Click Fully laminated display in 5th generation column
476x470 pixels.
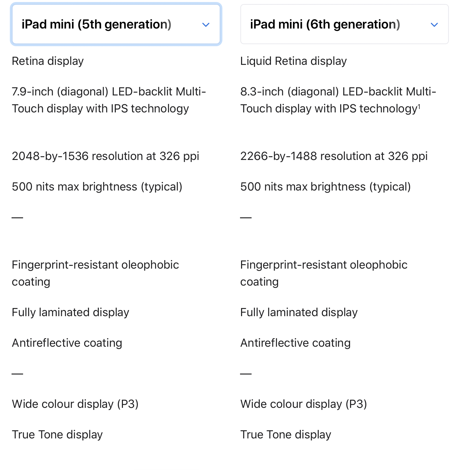pyautogui.click(x=70, y=312)
